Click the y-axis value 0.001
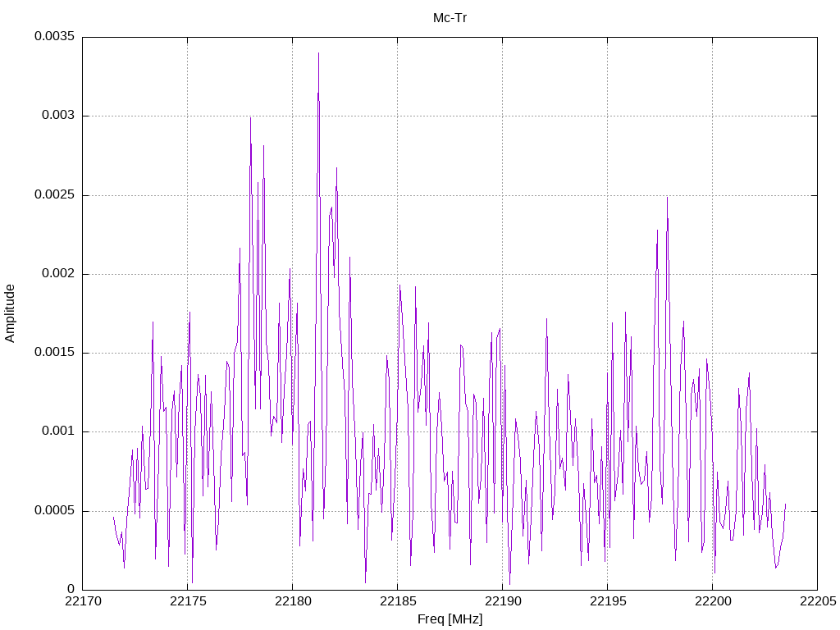Viewport: 840px width, 630px height. coord(58,431)
